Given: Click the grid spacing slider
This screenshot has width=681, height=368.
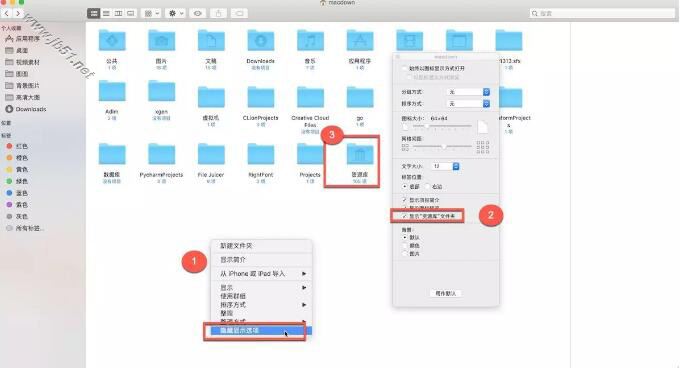Looking at the screenshot, I should click(x=443, y=146).
